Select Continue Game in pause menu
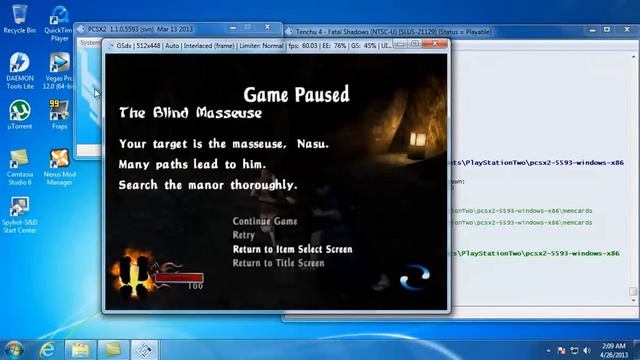This screenshot has height=360, width=640. (265, 221)
